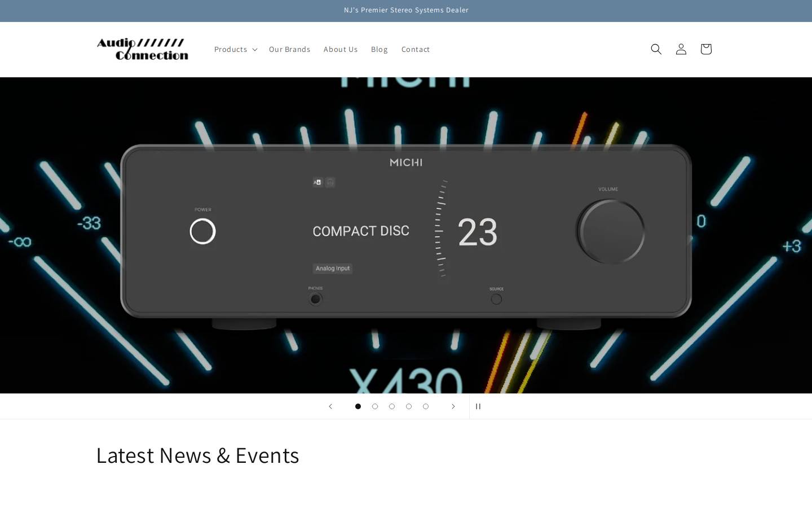Viewport: 812px width, 508px height.
Task: Open the Contact page
Action: 416,49
